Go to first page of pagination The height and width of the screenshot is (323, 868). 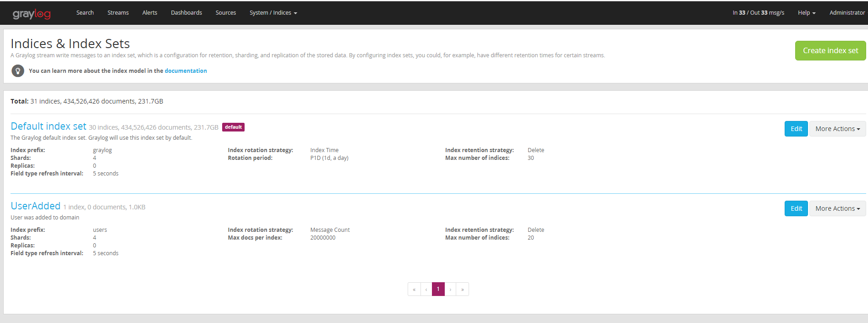pos(414,289)
